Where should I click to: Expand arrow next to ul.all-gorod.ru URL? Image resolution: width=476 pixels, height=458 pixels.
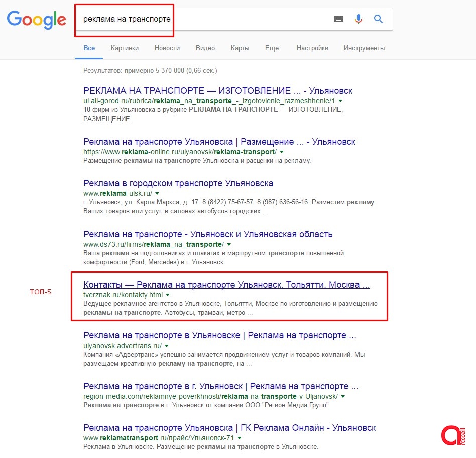tap(340, 101)
